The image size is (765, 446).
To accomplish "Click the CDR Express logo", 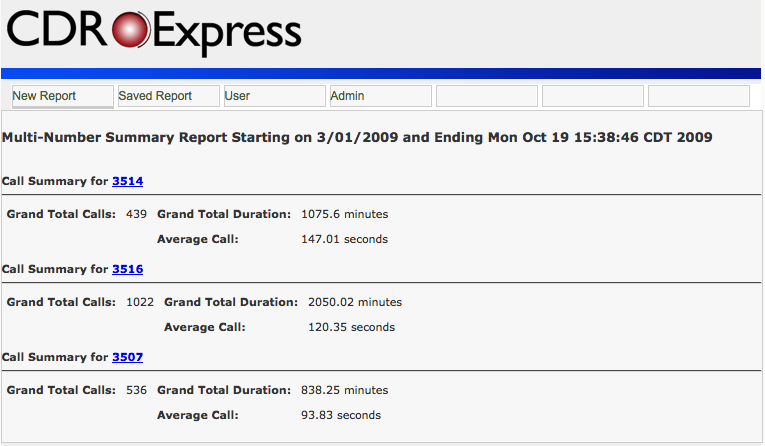I will [x=154, y=31].
